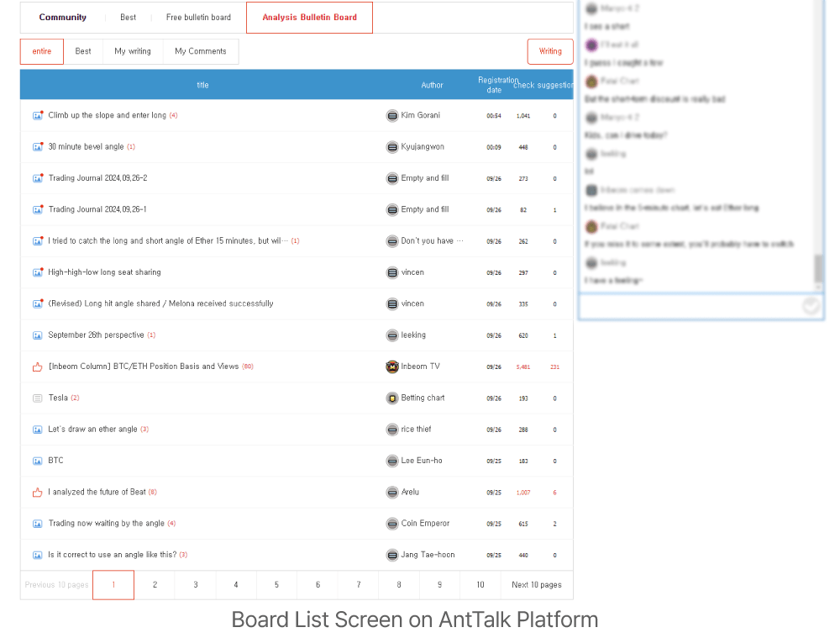Select the Inbeom TV author avatar icon
The image size is (840, 638).
[x=391, y=366]
